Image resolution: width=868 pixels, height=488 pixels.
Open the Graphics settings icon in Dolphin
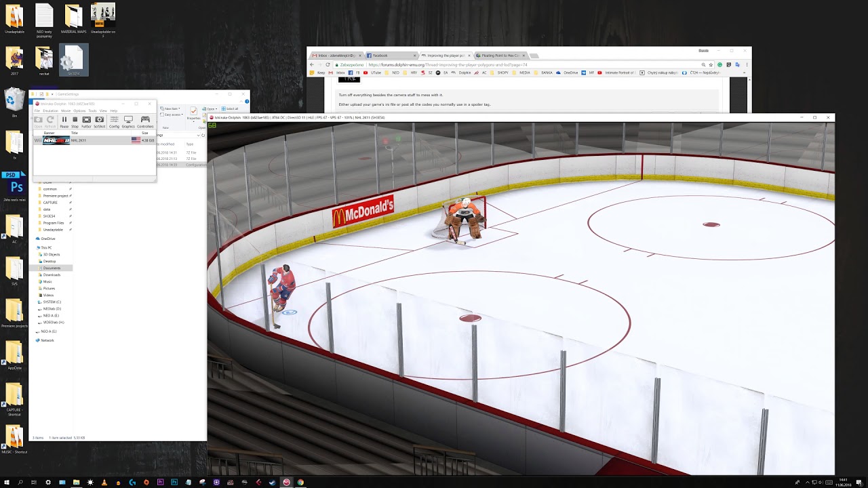(128, 121)
